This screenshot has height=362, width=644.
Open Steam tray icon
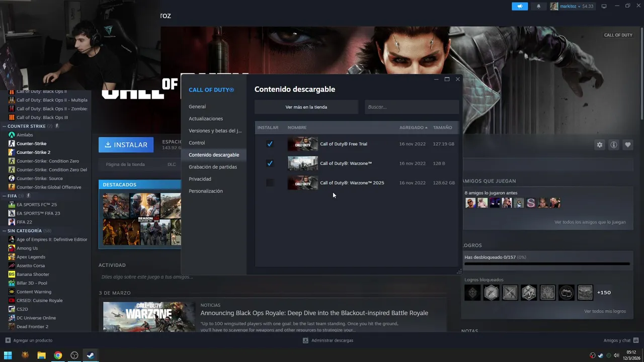click(601, 355)
